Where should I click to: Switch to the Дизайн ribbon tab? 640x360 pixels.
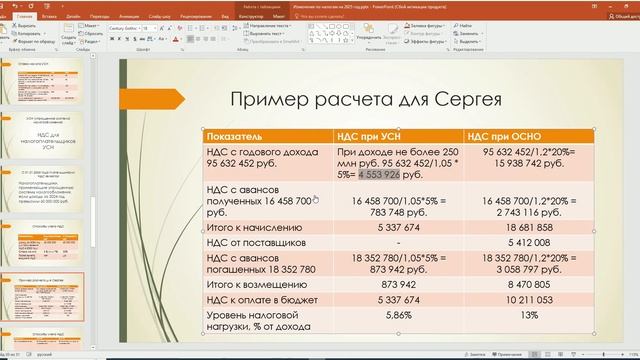click(73, 16)
